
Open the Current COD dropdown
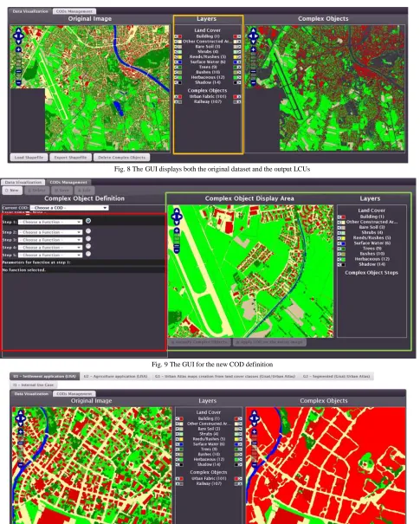69,208
